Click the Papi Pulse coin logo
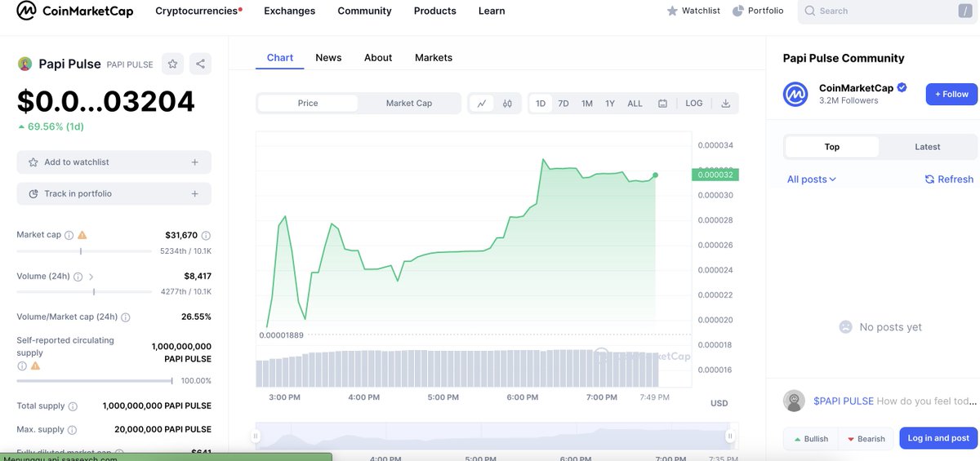The width and height of the screenshot is (980, 461). tap(24, 64)
